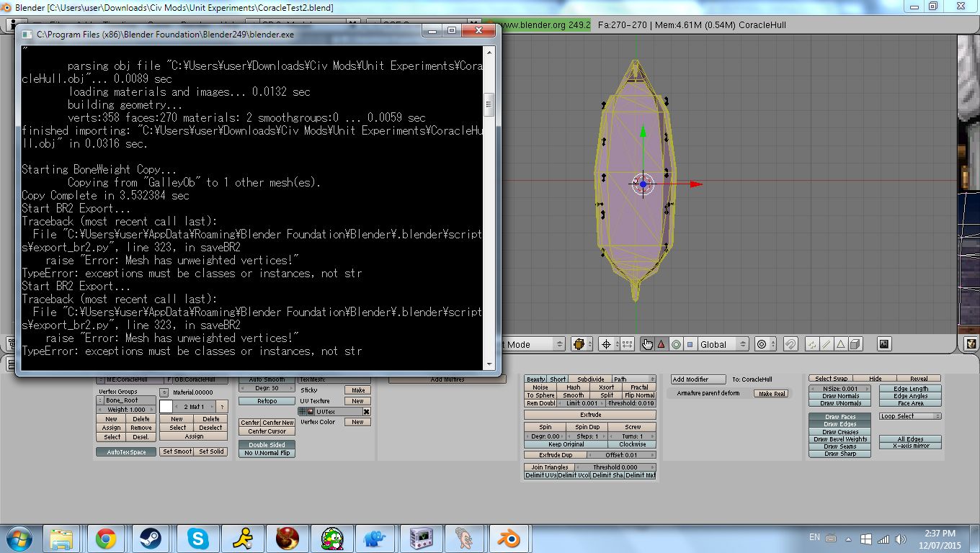The height and width of the screenshot is (553, 980).
Task: Toggle the snap magnet icon
Action: click(790, 344)
